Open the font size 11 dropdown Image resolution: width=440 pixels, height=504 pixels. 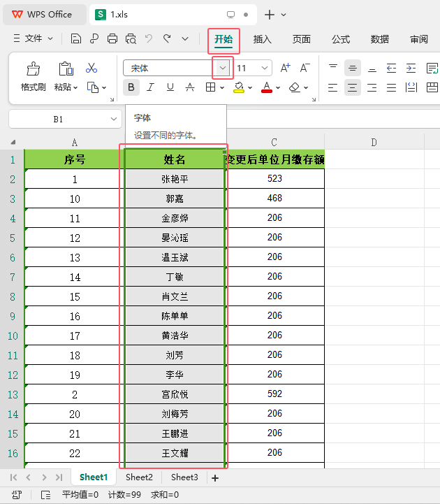265,68
